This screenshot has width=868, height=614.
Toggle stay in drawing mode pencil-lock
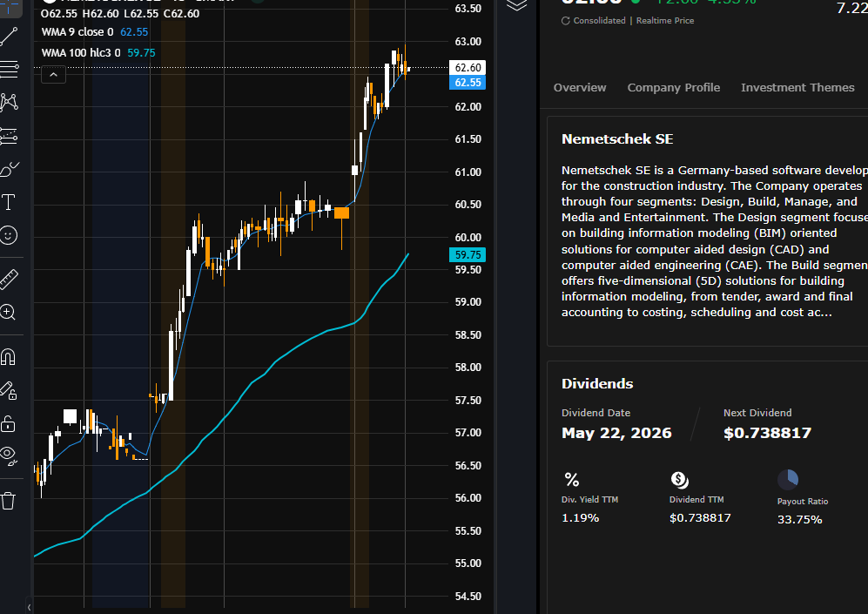click(9, 390)
